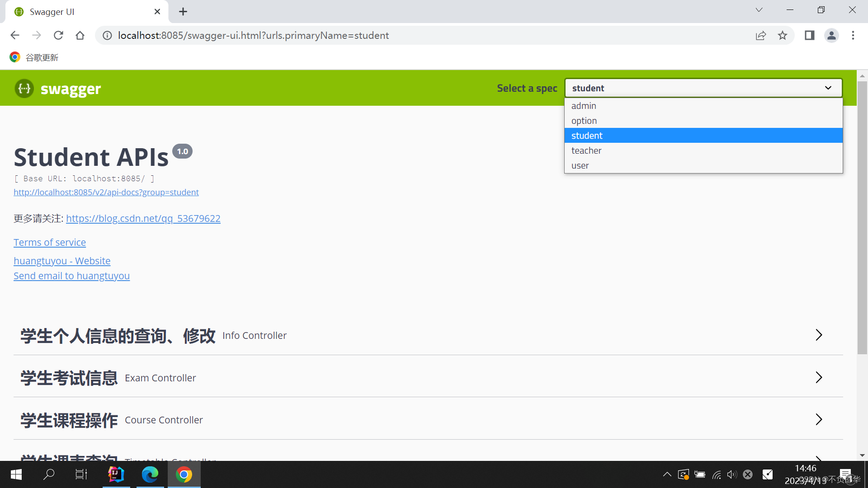This screenshot has width=868, height=488.
Task: Switch to the Swagger UI browser tab
Action: (x=52, y=12)
